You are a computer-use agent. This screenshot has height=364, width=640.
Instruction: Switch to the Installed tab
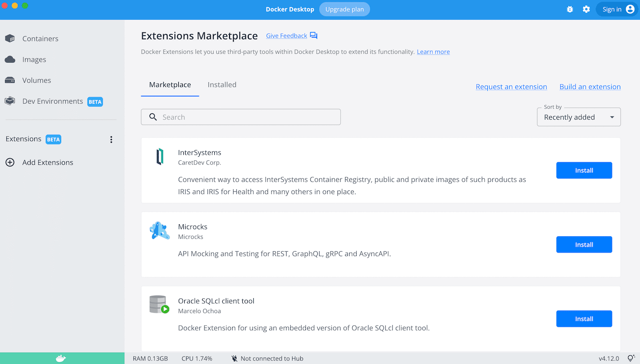tap(222, 84)
